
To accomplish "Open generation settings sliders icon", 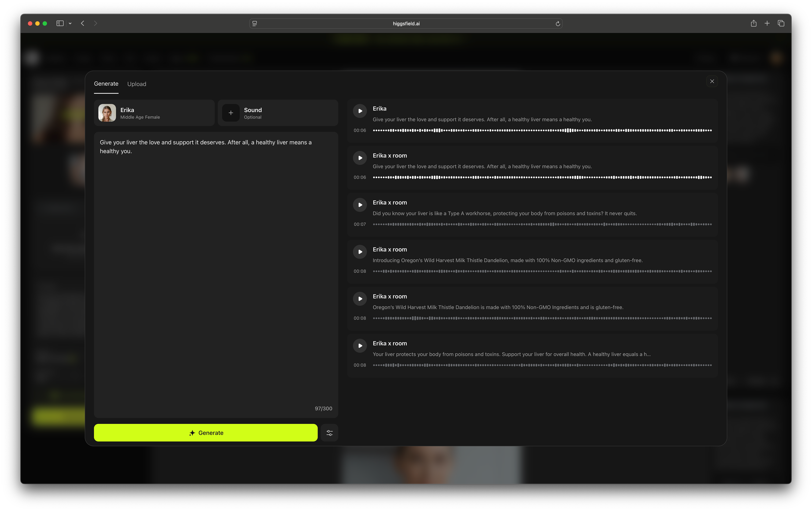I will click(329, 433).
